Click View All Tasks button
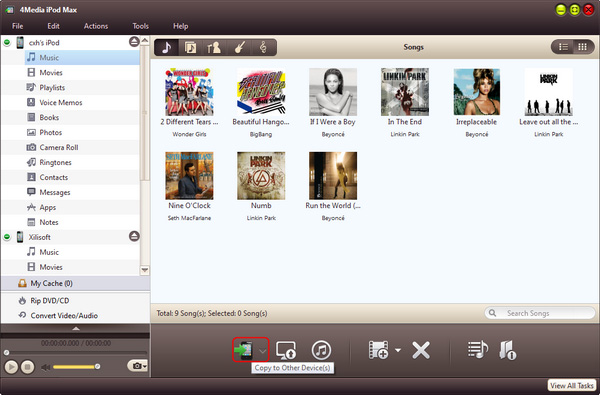This screenshot has width=600, height=395. coord(572,385)
